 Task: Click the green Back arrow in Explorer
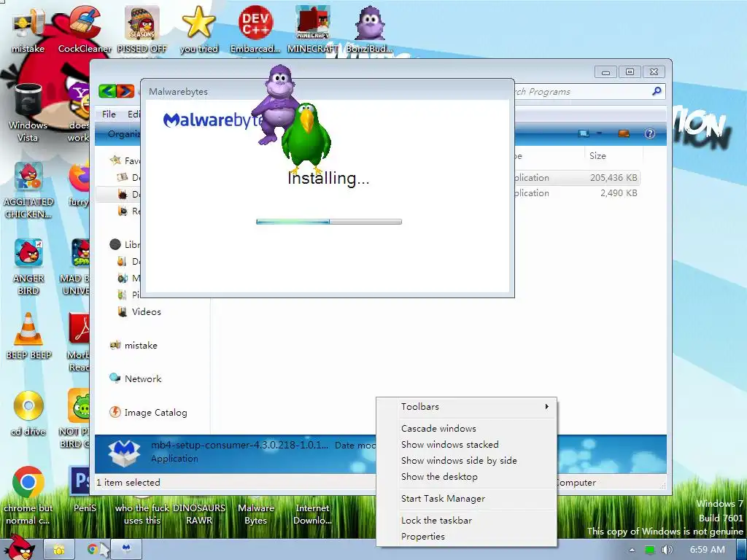107,91
